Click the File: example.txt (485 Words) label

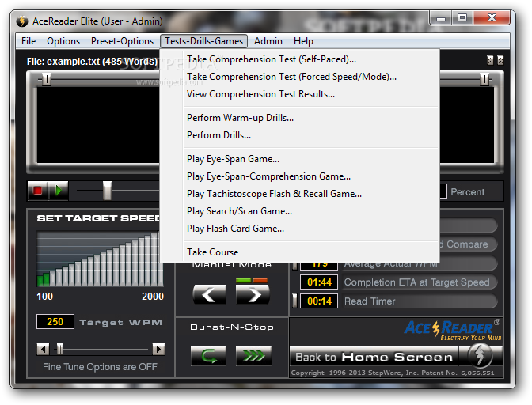(x=93, y=62)
